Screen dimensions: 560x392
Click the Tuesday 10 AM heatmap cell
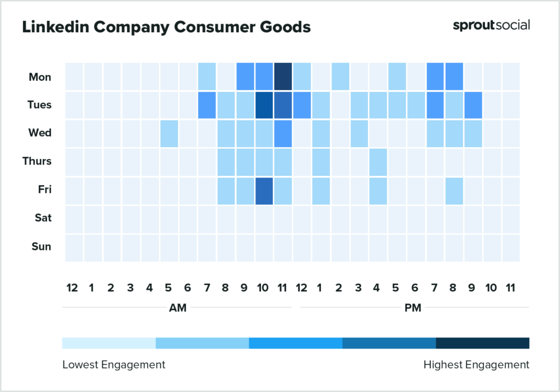click(x=264, y=105)
